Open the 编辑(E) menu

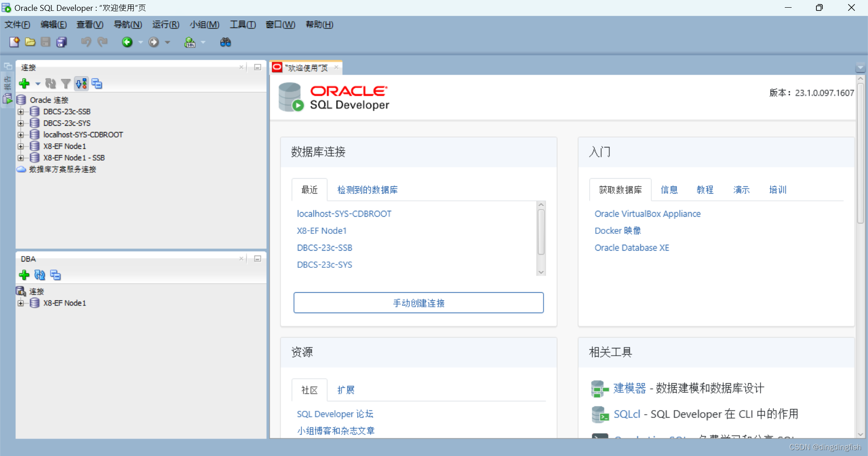coord(53,24)
